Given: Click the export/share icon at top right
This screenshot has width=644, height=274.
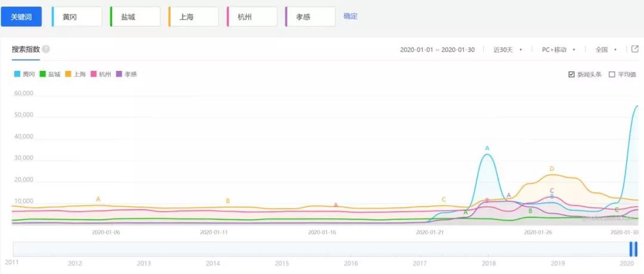Looking at the screenshot, I should (x=634, y=49).
